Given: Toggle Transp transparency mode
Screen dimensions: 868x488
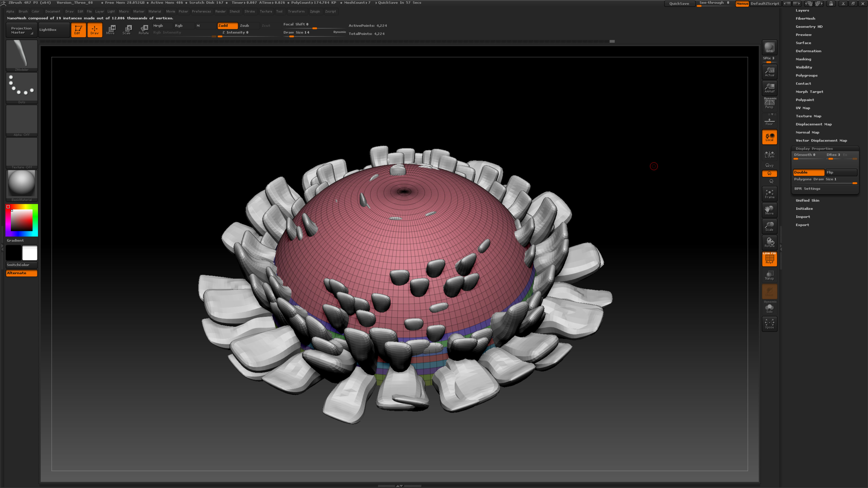Looking at the screenshot, I should click(x=769, y=275).
